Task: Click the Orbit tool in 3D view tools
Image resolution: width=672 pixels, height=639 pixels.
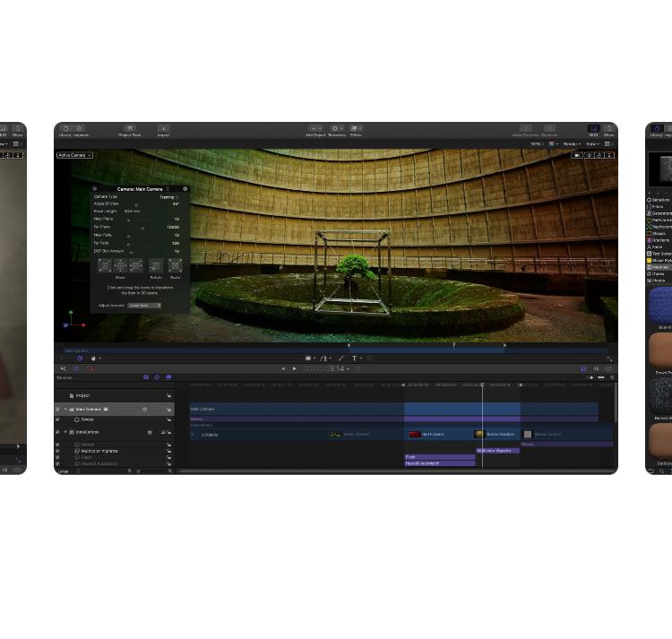Action: pyautogui.click(x=599, y=155)
